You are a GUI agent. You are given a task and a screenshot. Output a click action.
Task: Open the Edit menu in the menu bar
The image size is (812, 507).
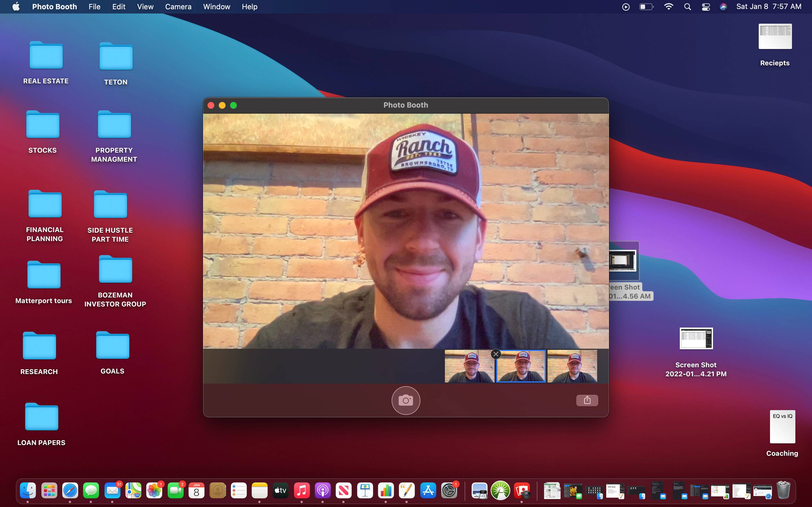point(119,7)
